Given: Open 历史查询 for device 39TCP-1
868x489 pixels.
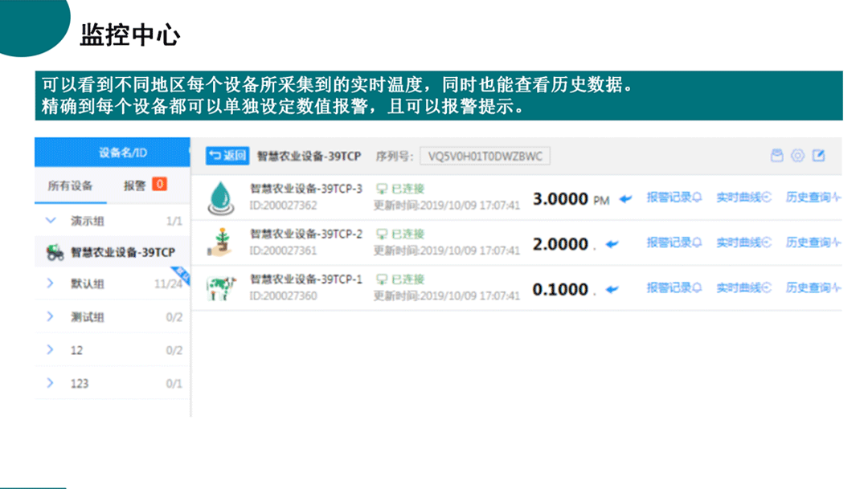Looking at the screenshot, I should coord(813,287).
